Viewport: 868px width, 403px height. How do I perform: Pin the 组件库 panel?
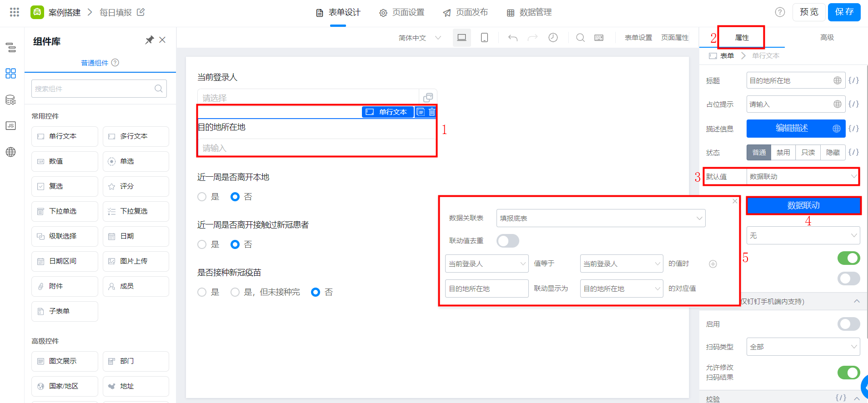[149, 40]
